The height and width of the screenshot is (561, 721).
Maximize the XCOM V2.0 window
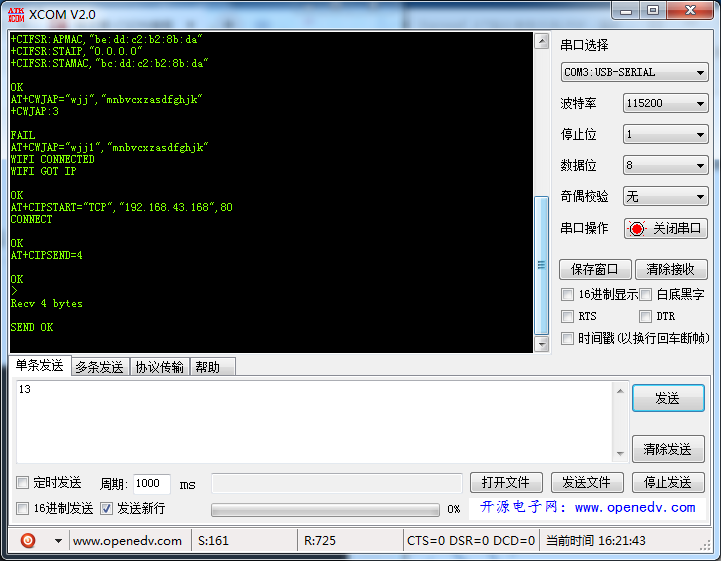[x=653, y=11]
